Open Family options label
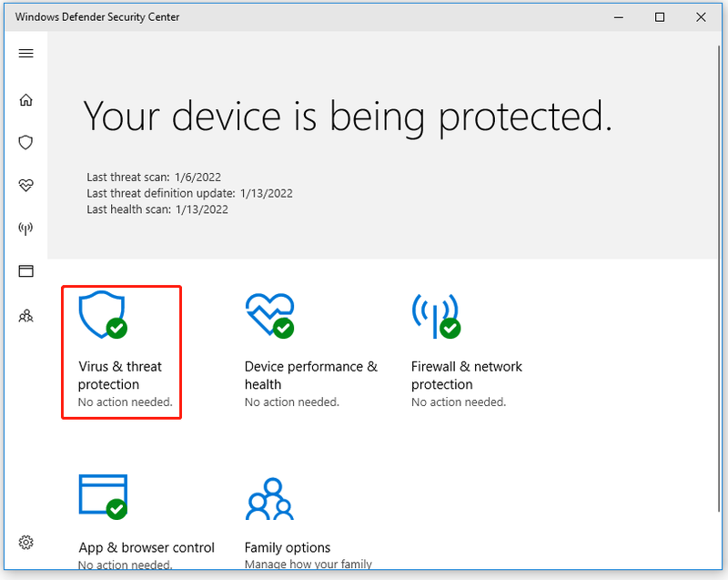Screen dimensions: 728x580 288,547
